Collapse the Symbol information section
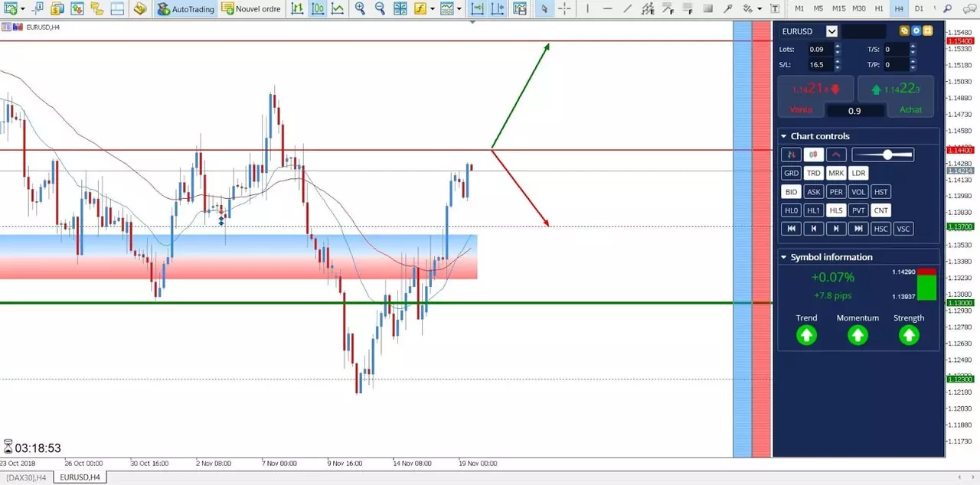980x485 pixels. pyautogui.click(x=783, y=257)
